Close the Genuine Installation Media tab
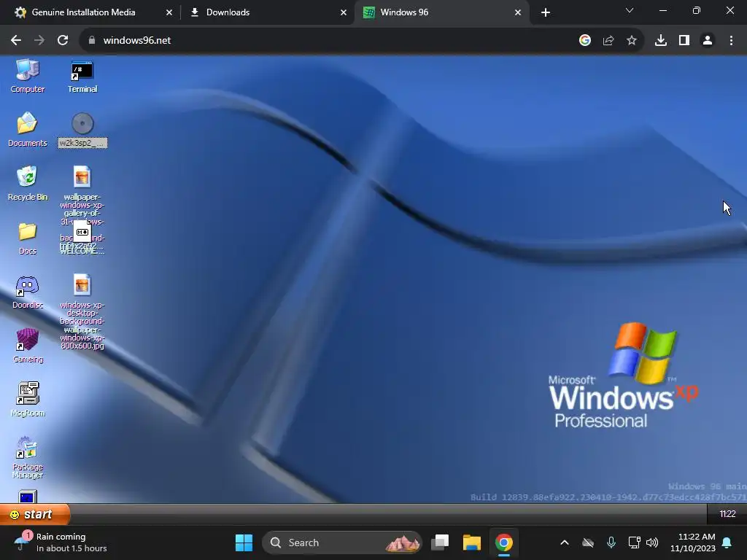The width and height of the screenshot is (747, 560). (x=169, y=12)
